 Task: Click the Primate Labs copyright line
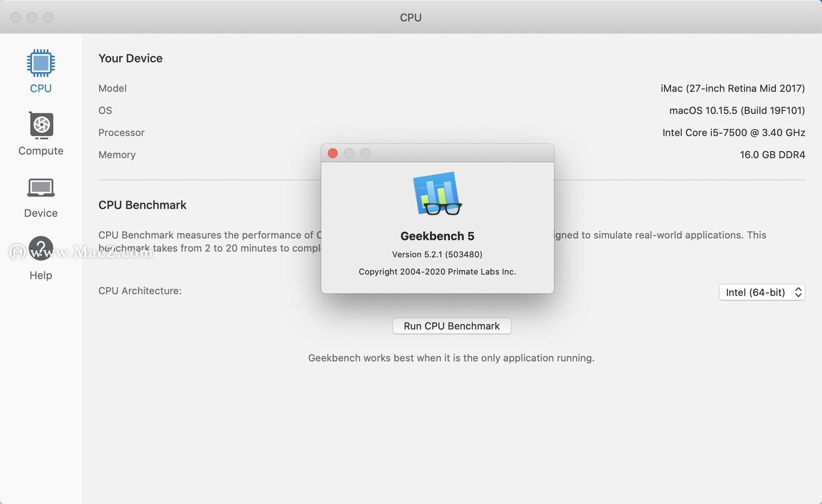(x=437, y=271)
